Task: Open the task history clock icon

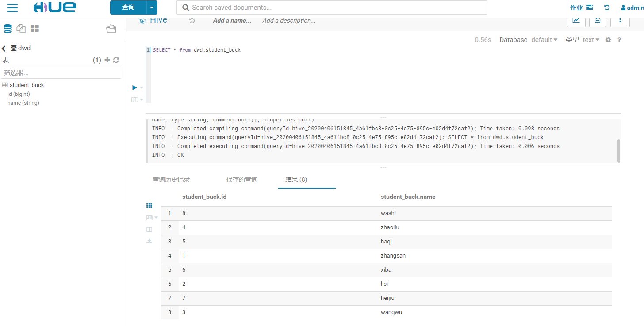Action: tap(607, 8)
